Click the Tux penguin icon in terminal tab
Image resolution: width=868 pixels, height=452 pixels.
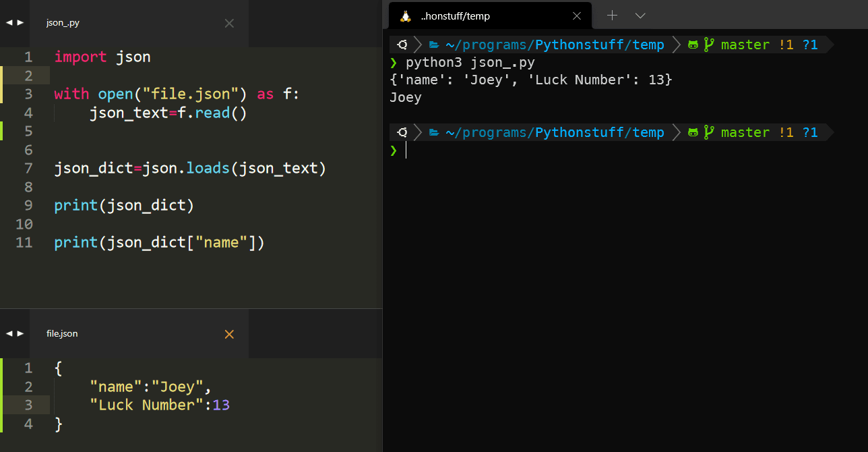(405, 16)
